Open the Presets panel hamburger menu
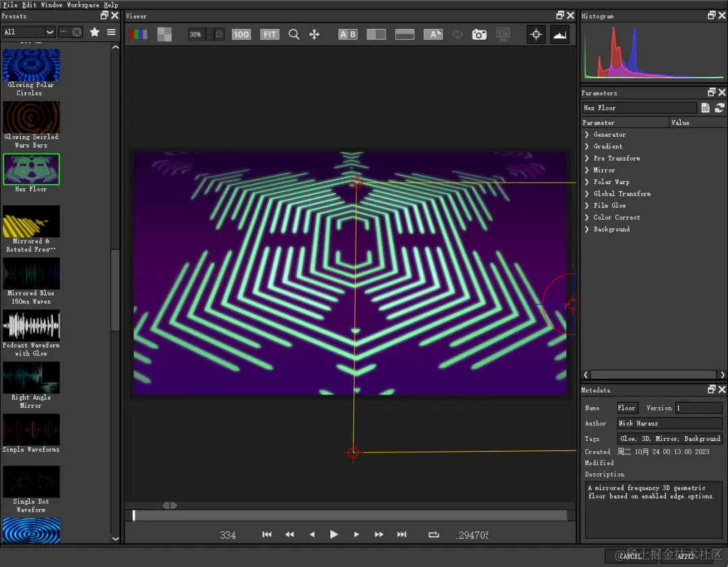The width and height of the screenshot is (728, 567). click(x=111, y=32)
